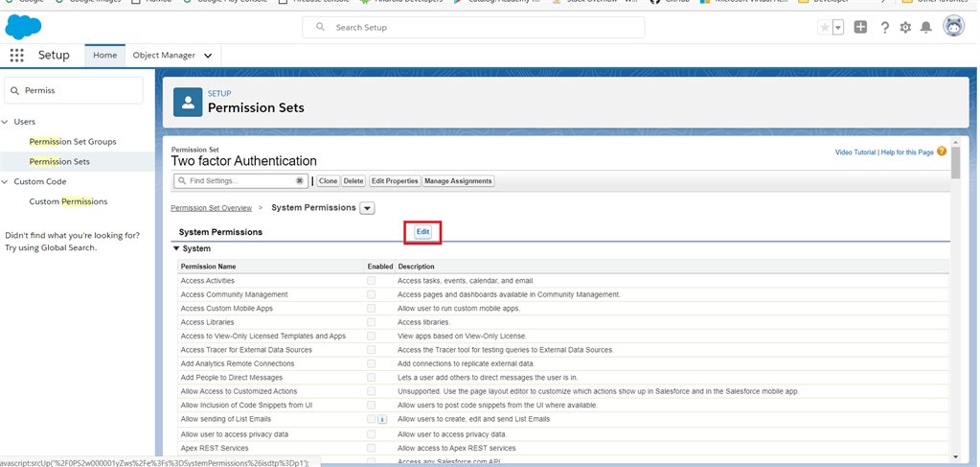Click Access to View-Only Licensed Templates and Apps
This screenshot has height=467, width=980.
(x=263, y=337)
